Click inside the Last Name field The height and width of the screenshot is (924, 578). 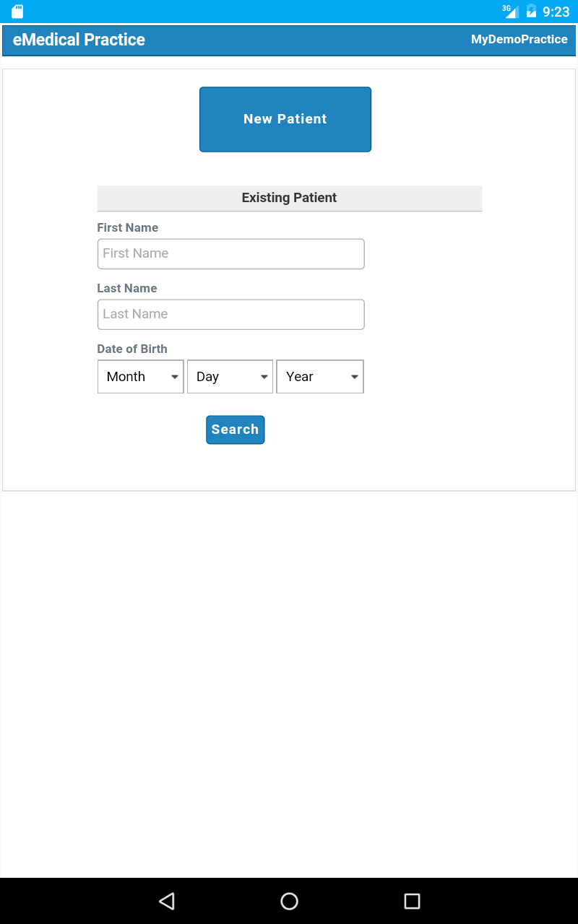pyautogui.click(x=230, y=314)
